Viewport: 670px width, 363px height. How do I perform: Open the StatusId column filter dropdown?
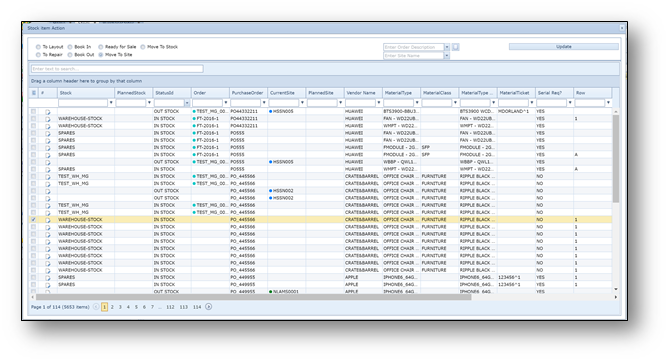tap(187, 102)
